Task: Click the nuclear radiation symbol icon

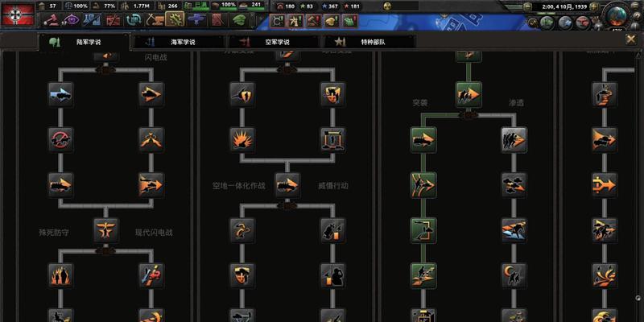Action: [387, 6]
